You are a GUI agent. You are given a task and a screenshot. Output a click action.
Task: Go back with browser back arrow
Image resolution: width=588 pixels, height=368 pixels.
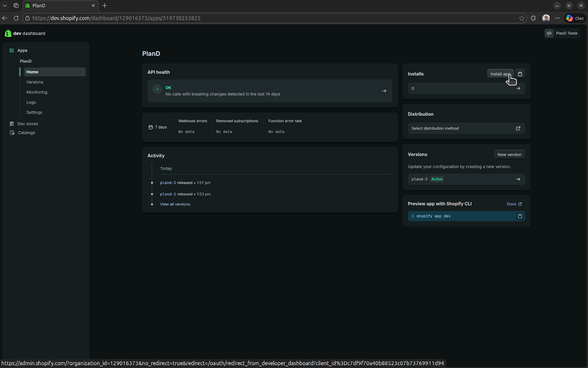point(5,18)
